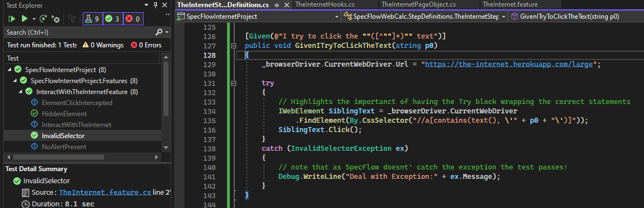Select the InvalidSelector test row
Viewport: 644px width, 208px height.
point(83,135)
